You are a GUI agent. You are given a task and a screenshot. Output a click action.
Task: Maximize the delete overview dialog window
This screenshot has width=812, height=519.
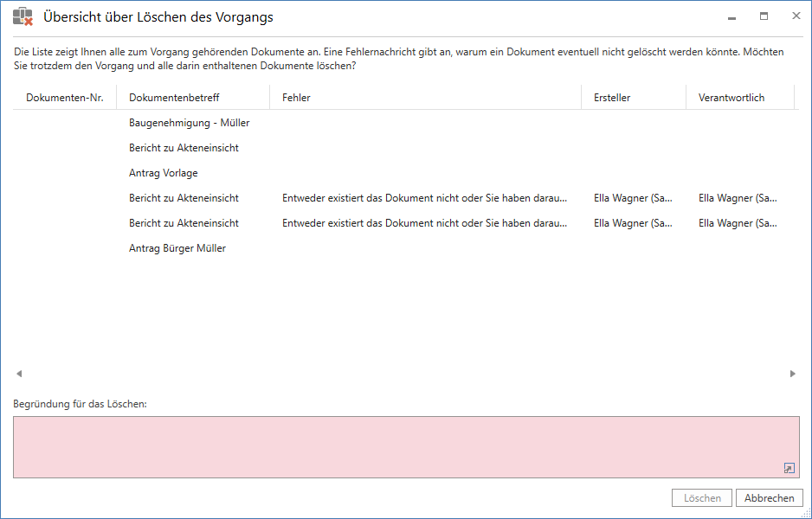point(764,16)
